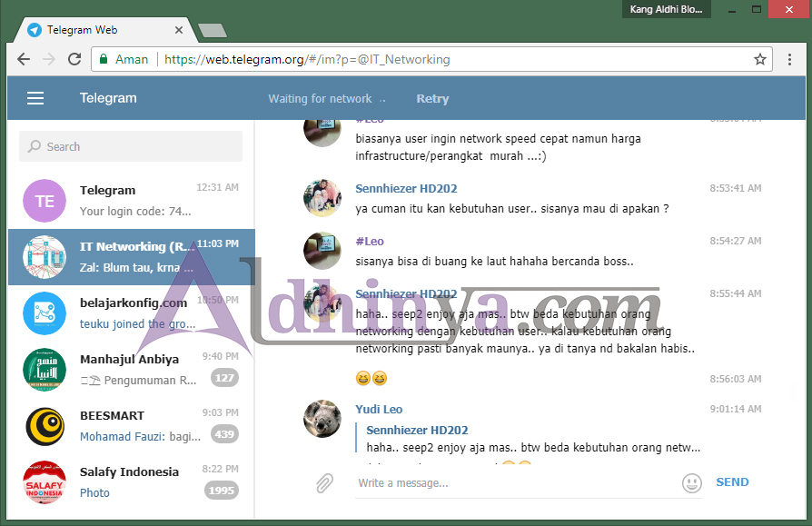Click 'teuku joined the gro...' preview
The height and width of the screenshot is (526, 812).
[138, 324]
